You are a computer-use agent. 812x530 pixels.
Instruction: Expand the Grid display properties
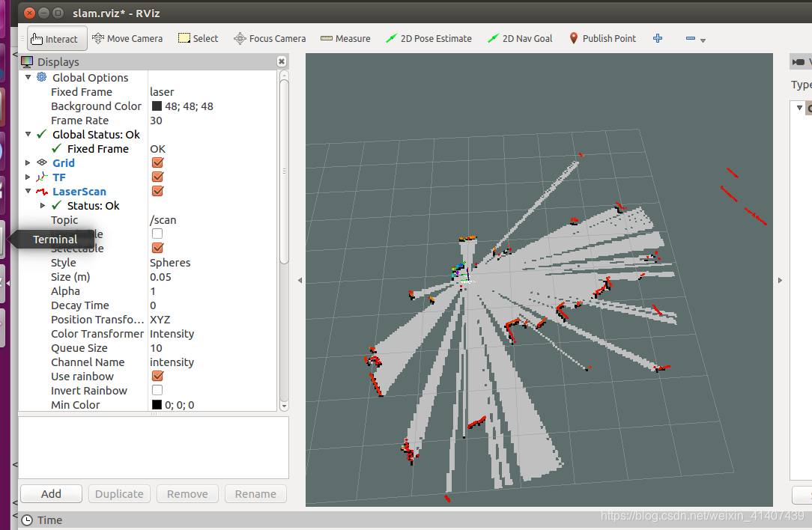(28, 162)
